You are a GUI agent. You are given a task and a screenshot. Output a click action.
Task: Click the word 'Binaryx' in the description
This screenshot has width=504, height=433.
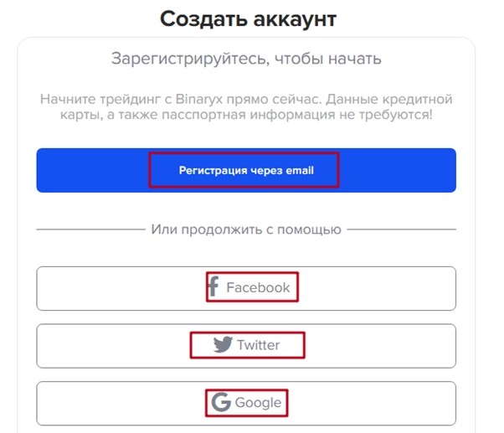click(199, 99)
